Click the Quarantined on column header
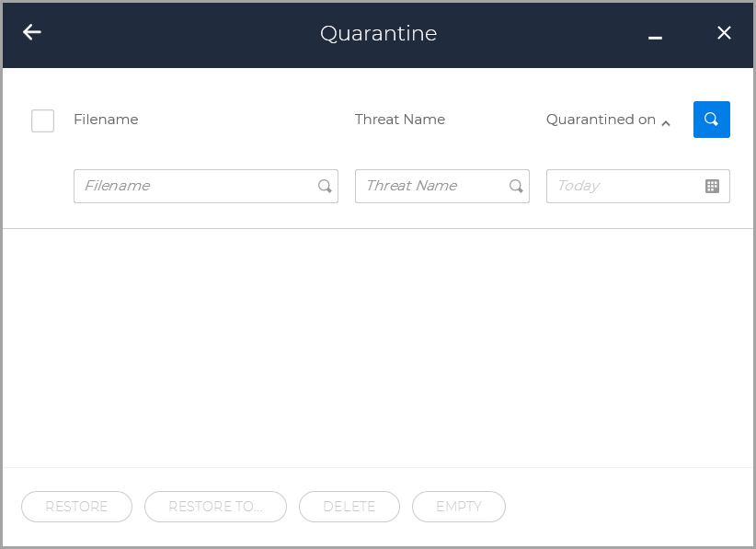This screenshot has height=549, width=756. click(601, 120)
